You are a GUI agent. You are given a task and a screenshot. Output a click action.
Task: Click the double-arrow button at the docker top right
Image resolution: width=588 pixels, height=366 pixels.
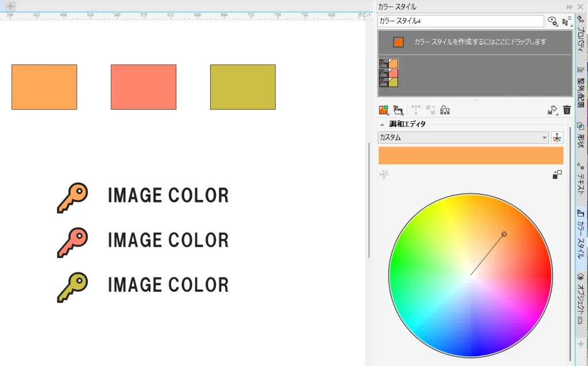click(x=569, y=6)
